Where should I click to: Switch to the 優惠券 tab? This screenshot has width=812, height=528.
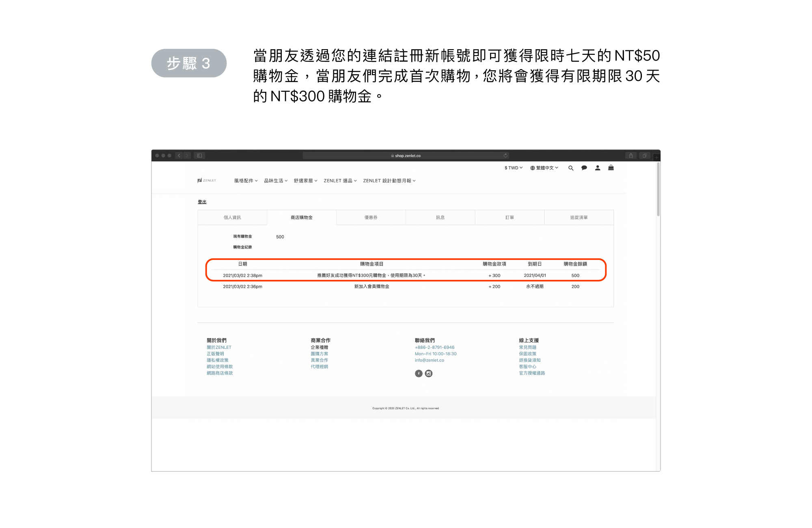(x=371, y=218)
